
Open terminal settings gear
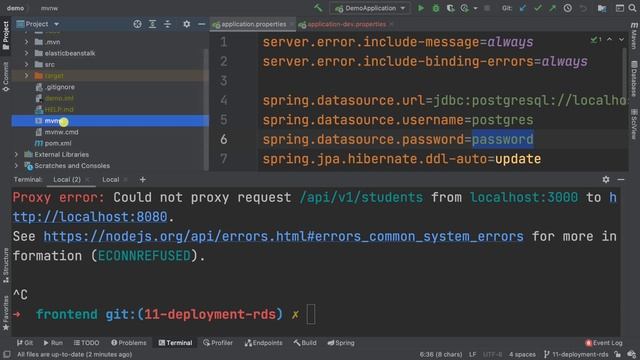click(606, 180)
